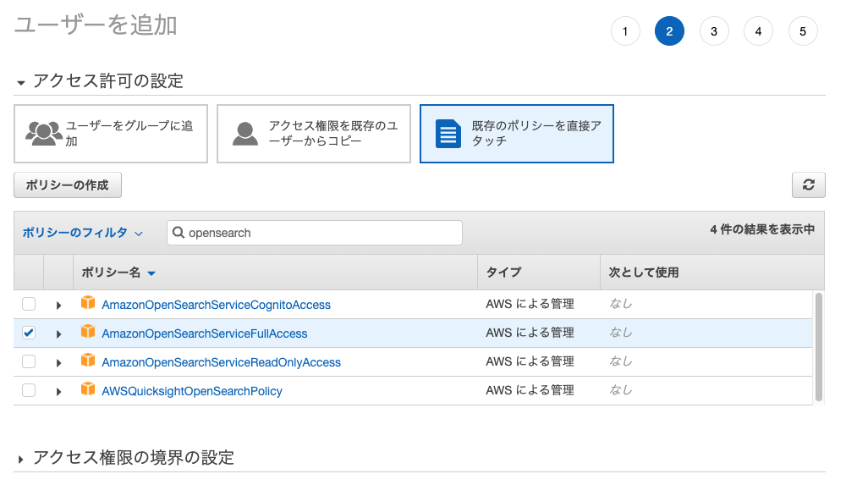Click the refresh policies icon button

[808, 185]
